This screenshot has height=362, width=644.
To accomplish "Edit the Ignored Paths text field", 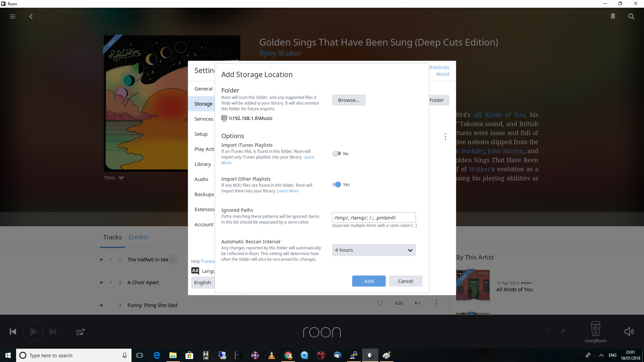I will coord(374,218).
